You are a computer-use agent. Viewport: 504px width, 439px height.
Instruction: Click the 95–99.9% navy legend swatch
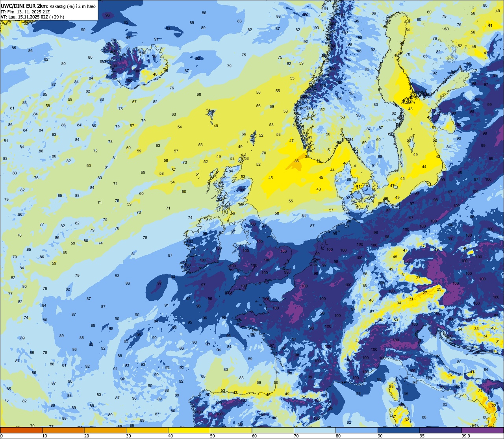(441, 430)
